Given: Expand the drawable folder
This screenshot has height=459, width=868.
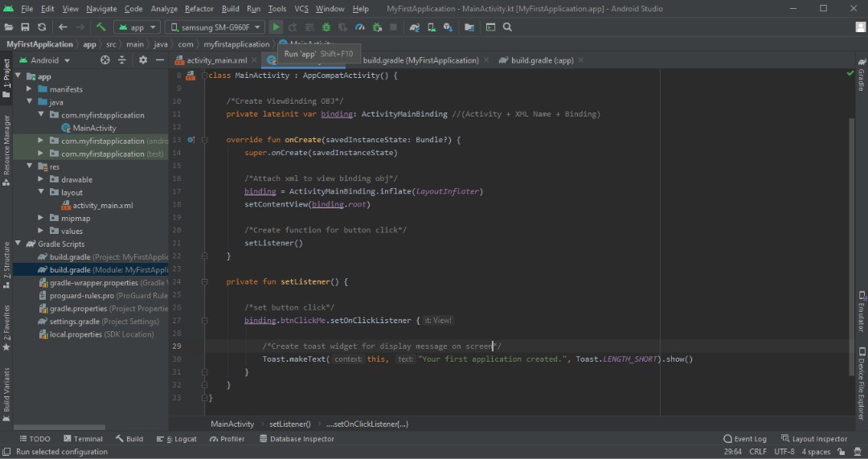Looking at the screenshot, I should click(42, 179).
